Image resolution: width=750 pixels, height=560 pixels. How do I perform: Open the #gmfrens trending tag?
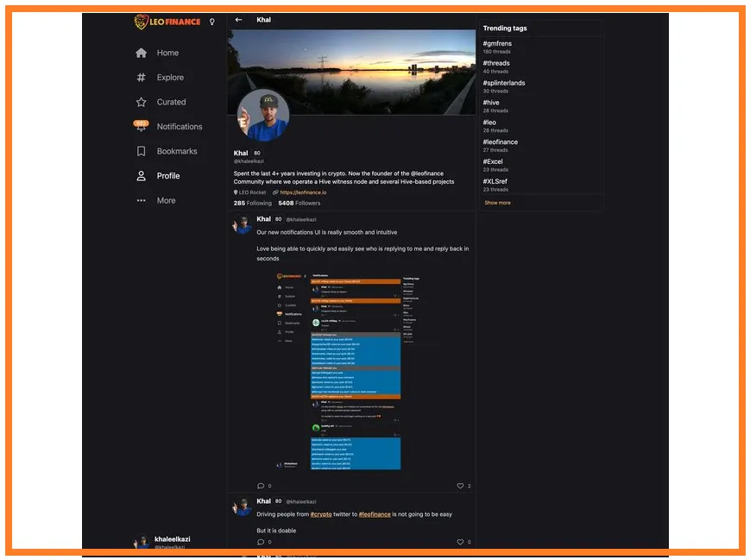(497, 43)
